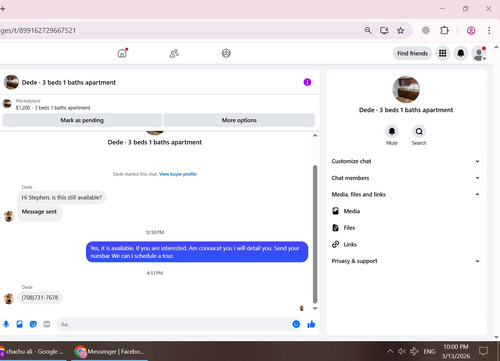Click the chat scrollbar up arrow
This screenshot has height=361, width=500.
(315, 135)
